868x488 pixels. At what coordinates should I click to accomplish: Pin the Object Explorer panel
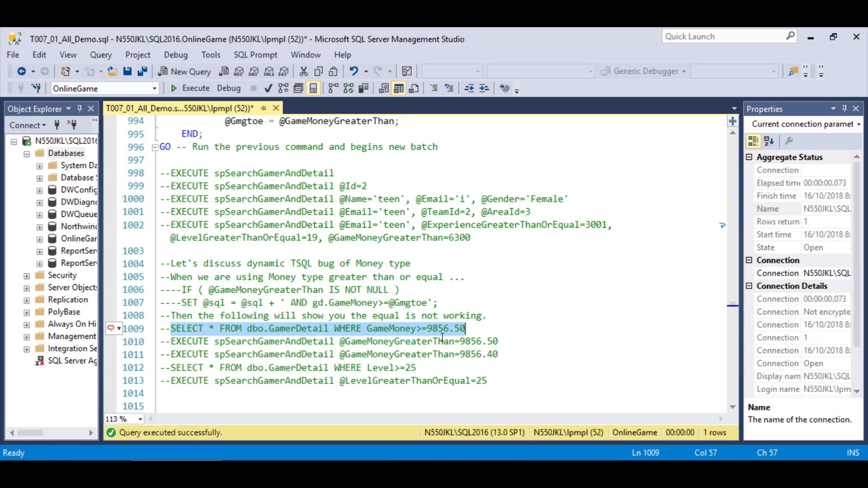(80, 109)
